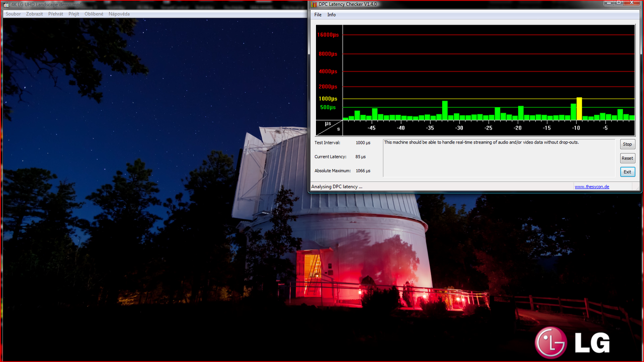Open the Oblíbené menu in the media player
644x362 pixels.
click(x=94, y=14)
